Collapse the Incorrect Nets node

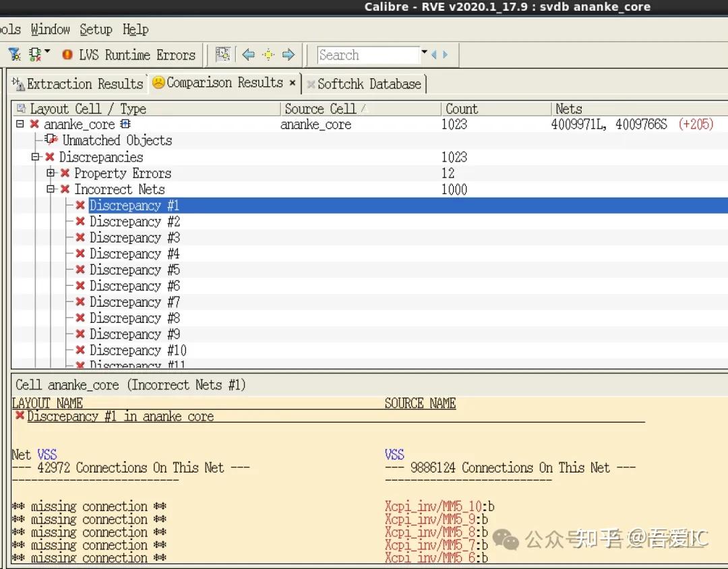(x=51, y=189)
